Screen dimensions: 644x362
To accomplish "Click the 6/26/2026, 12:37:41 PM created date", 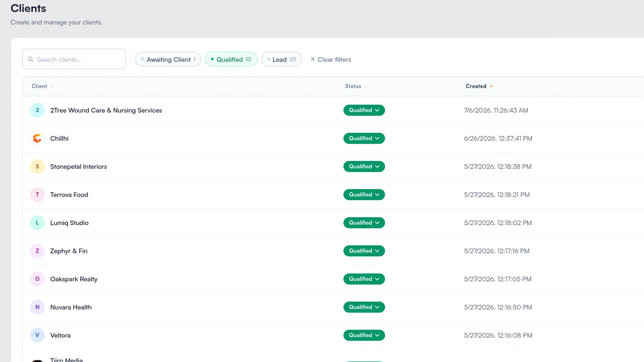I will click(498, 138).
